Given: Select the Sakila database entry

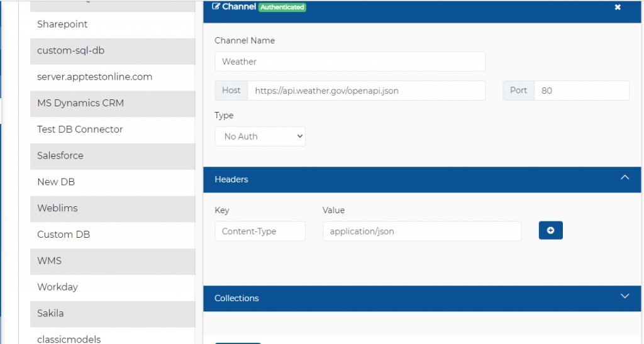Looking at the screenshot, I should (50, 313).
